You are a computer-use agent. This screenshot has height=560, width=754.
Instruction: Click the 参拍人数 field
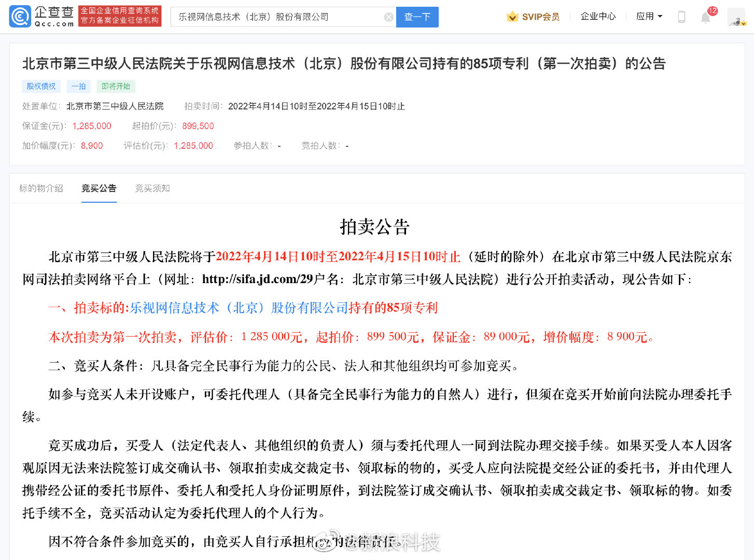point(257,146)
